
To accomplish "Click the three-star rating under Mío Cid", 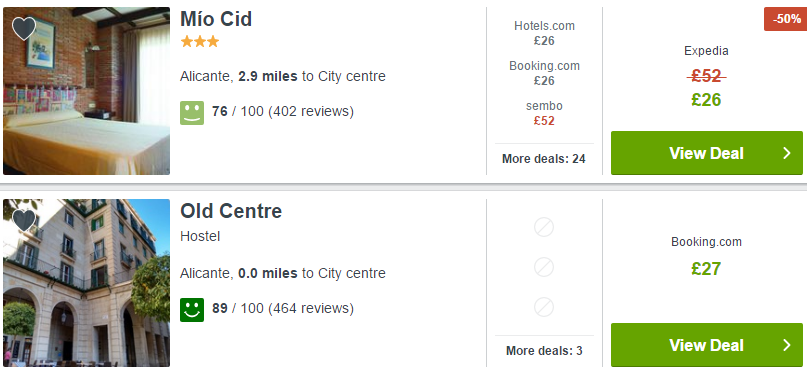I will (x=200, y=42).
